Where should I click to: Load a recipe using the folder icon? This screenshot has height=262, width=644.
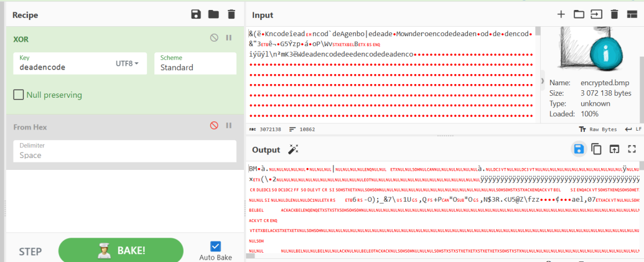[x=213, y=14]
